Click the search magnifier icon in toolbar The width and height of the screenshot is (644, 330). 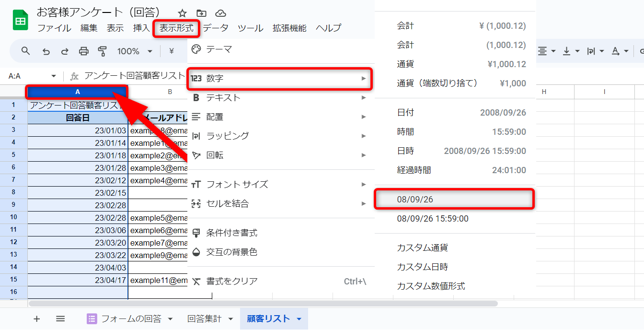point(26,51)
